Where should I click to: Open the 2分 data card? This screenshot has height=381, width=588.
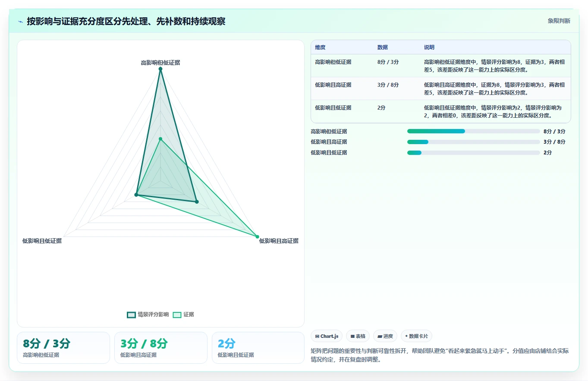[258, 348]
